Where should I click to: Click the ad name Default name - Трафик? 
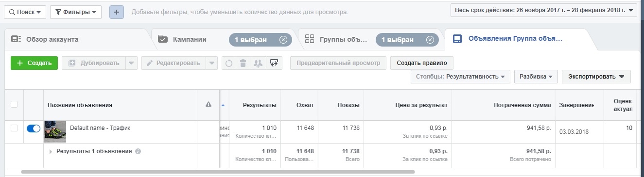pyautogui.click(x=100, y=128)
